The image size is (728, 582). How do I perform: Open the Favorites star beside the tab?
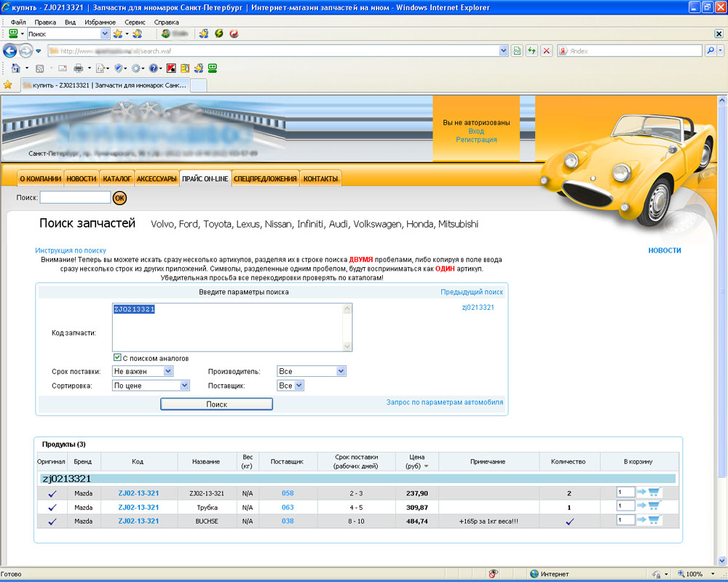tap(8, 85)
